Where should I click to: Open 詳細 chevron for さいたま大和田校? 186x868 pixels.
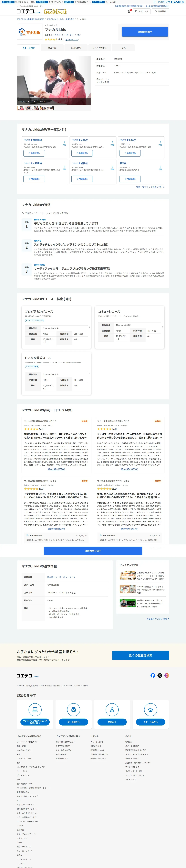pyautogui.click(x=64, y=168)
